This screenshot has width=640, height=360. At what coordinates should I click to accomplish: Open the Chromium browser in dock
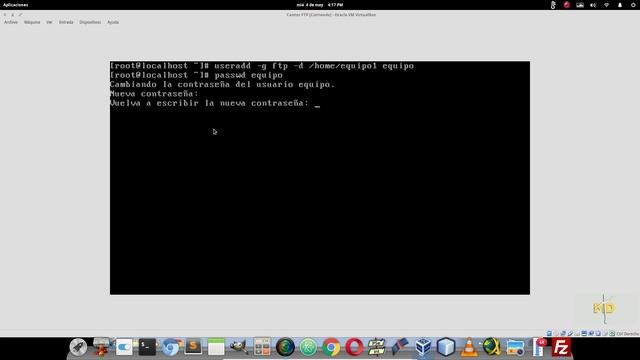tap(170, 347)
